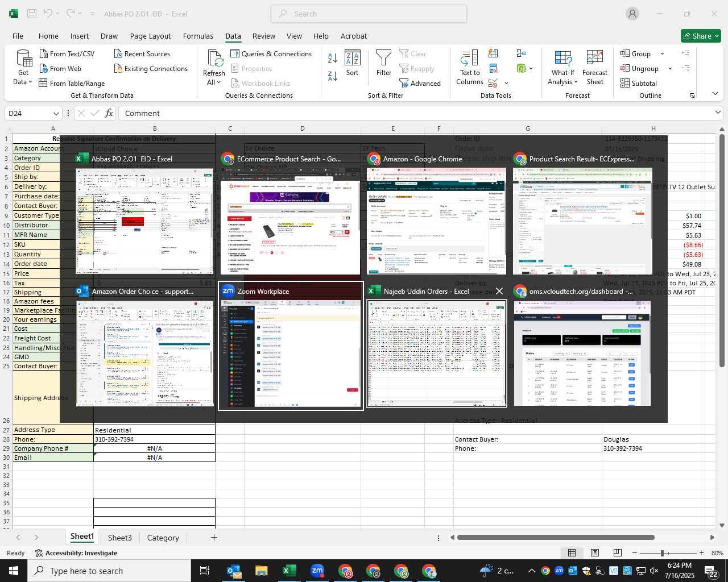Toggle the Filter button on

point(384,63)
